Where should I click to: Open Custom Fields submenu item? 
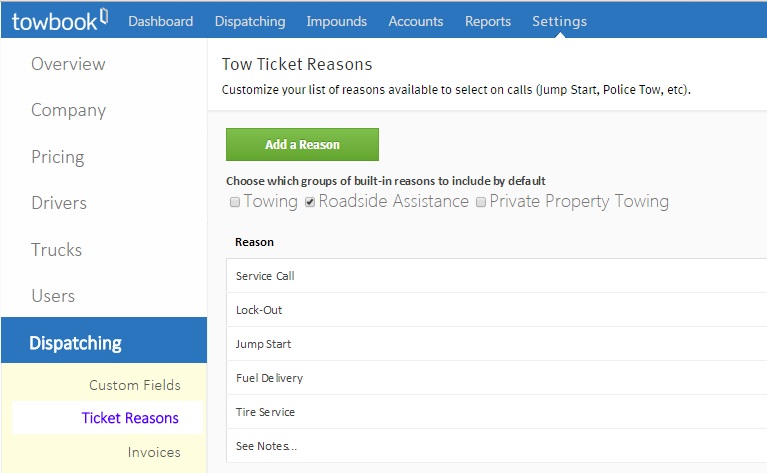coord(135,385)
